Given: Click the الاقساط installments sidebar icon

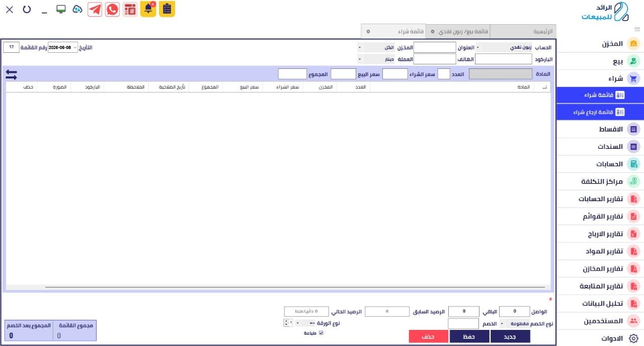Looking at the screenshot, I should pos(634,129).
